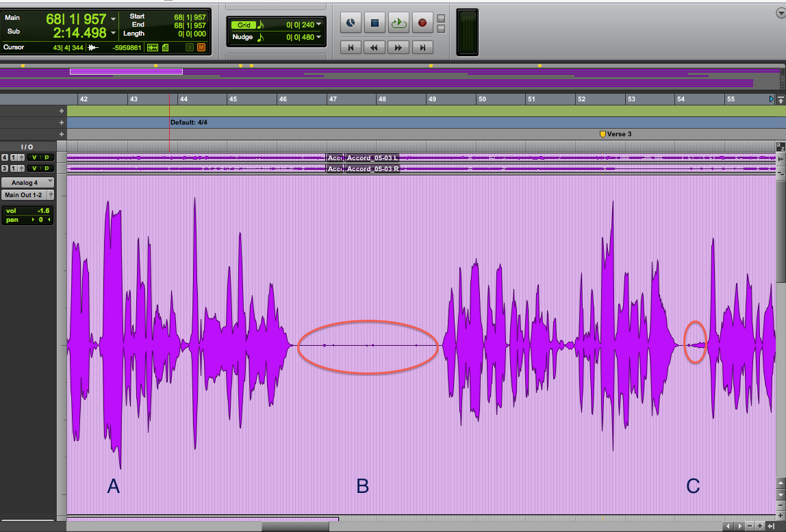
Task: Click the cursor waveform-level icon
Action: tap(93, 48)
